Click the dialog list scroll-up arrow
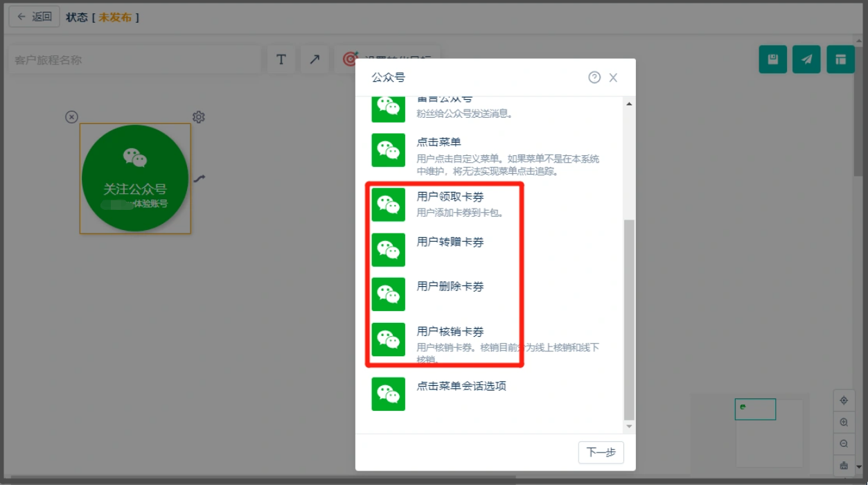 (629, 104)
